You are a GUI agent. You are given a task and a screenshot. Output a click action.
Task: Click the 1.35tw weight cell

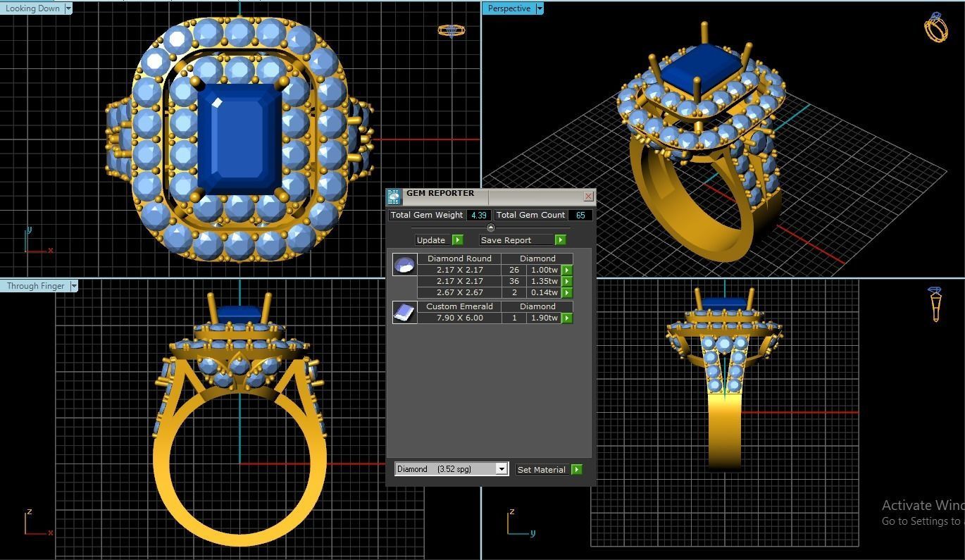(544, 281)
